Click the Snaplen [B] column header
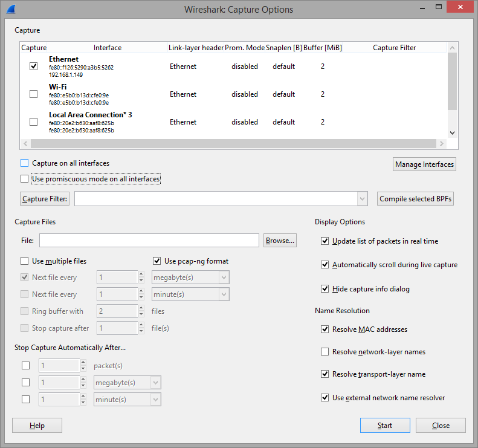478x448 pixels. click(x=284, y=48)
